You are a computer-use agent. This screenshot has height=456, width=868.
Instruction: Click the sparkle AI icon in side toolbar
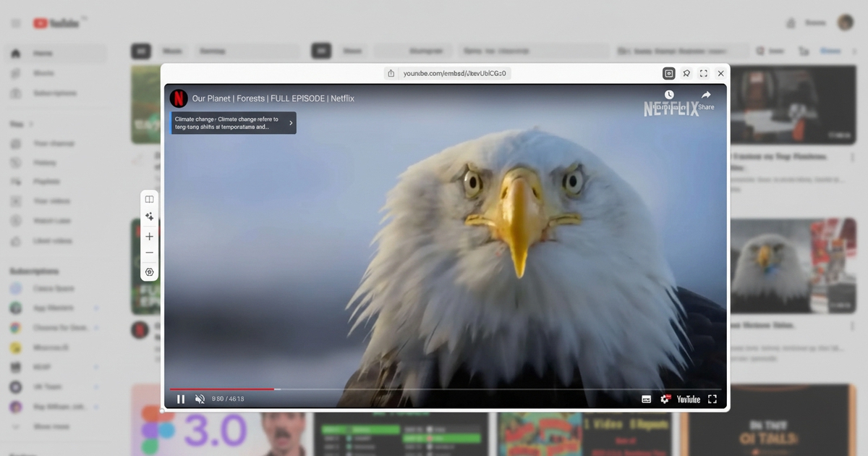click(x=150, y=216)
